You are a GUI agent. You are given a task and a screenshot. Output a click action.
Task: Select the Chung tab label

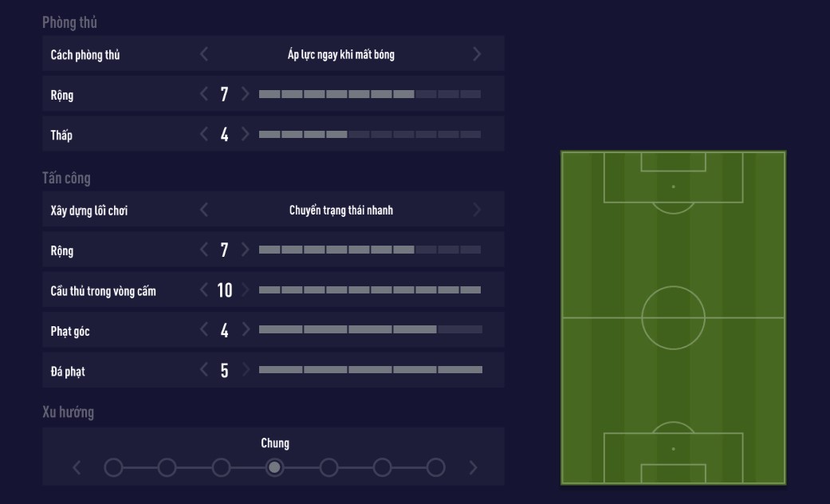(x=273, y=443)
